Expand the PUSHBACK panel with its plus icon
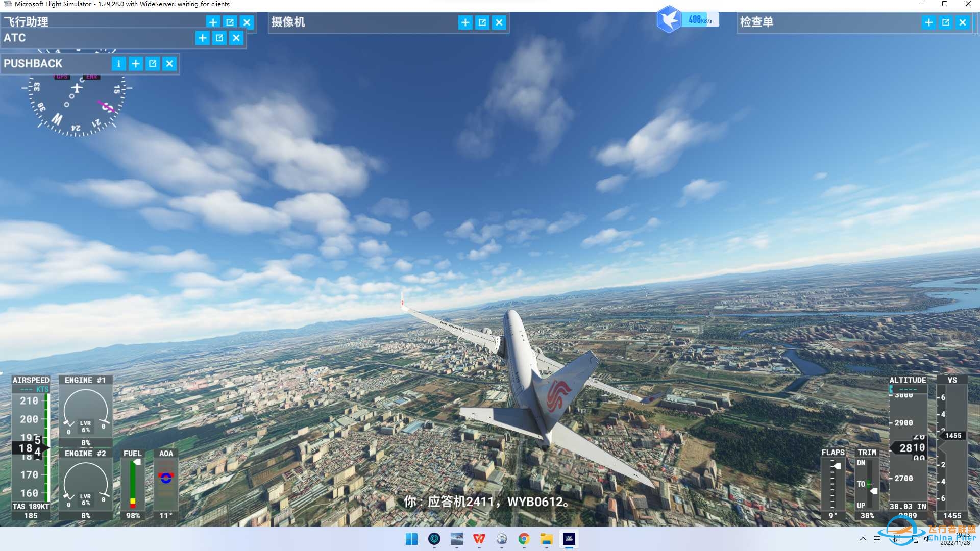Screen dimensions: 980x551 pyautogui.click(x=135, y=64)
